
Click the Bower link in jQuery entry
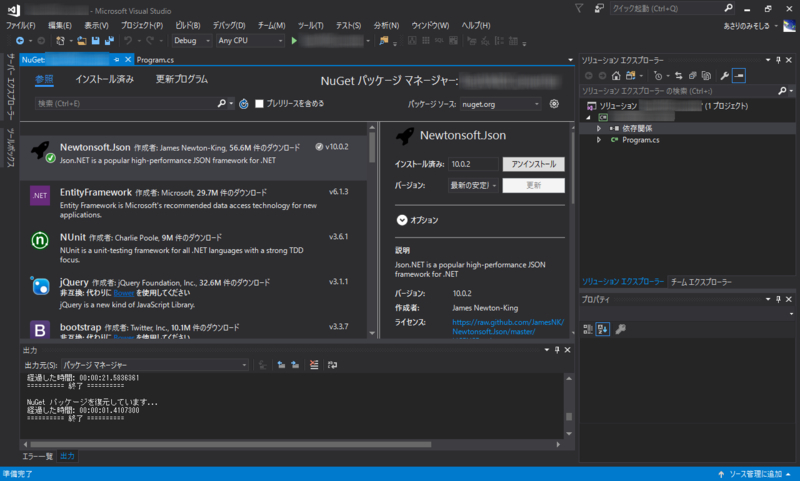[124, 293]
